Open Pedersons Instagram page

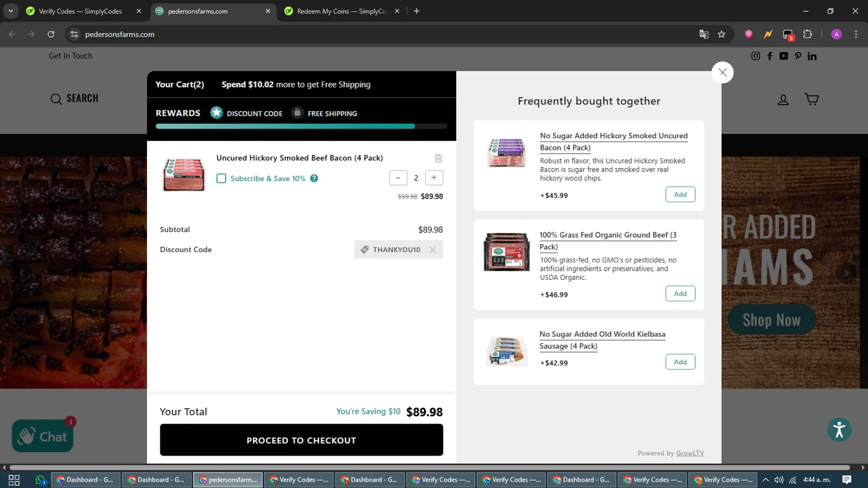click(x=755, y=56)
